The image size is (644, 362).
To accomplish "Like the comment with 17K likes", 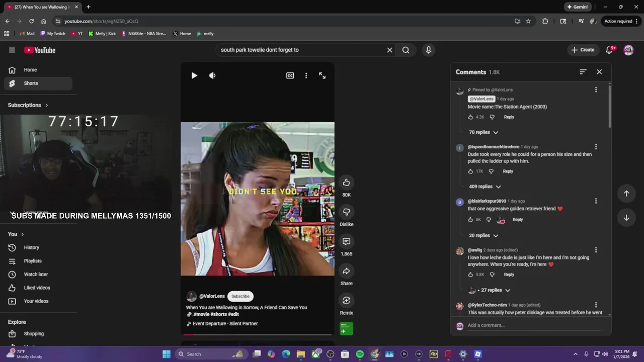I will tap(470, 171).
